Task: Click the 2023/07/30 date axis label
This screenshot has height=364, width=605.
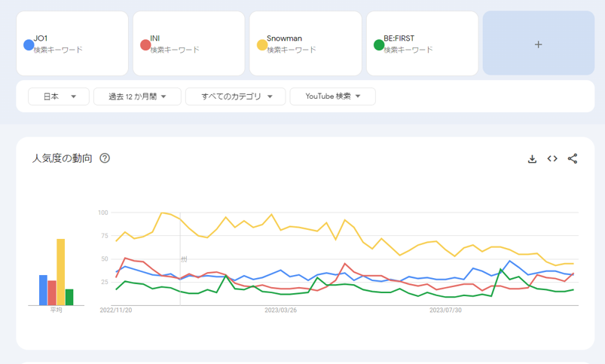Action: click(445, 310)
